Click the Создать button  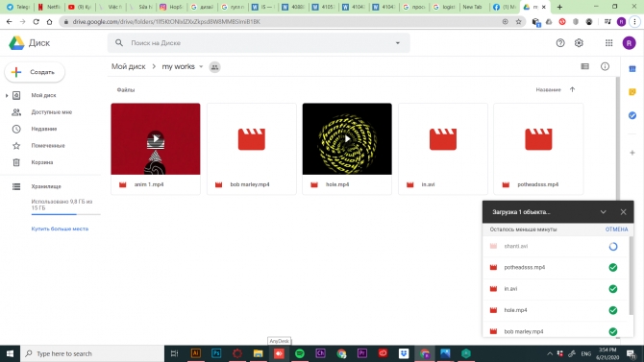point(35,72)
